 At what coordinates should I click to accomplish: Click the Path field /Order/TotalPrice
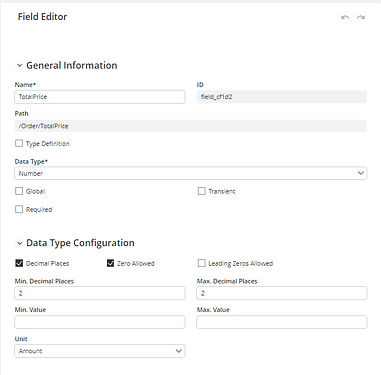191,126
